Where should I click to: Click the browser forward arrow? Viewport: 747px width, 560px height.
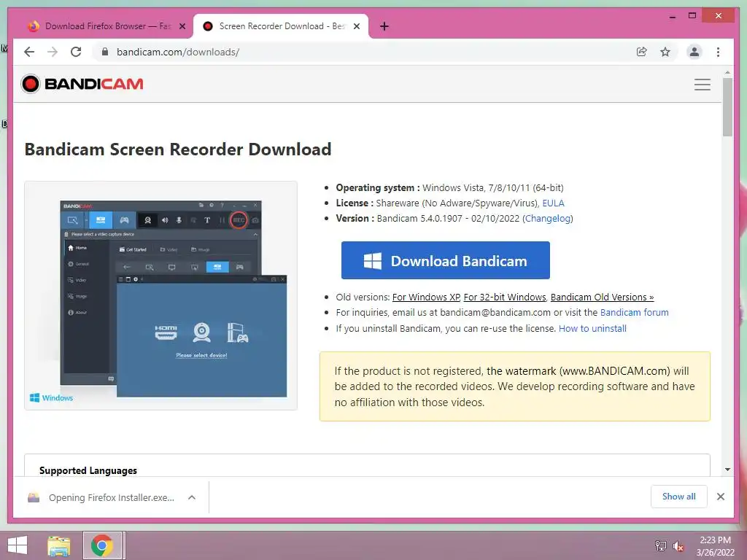(53, 52)
